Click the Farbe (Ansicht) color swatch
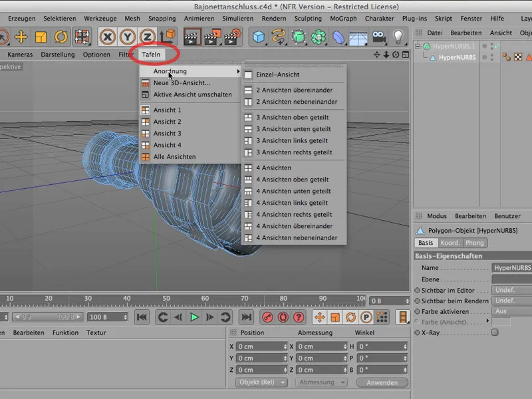The image size is (532, 399). click(x=501, y=322)
